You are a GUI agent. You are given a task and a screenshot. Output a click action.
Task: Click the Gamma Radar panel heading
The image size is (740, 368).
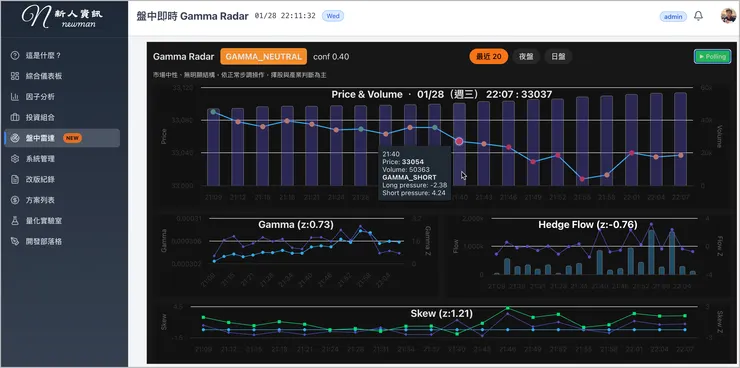[183, 57]
